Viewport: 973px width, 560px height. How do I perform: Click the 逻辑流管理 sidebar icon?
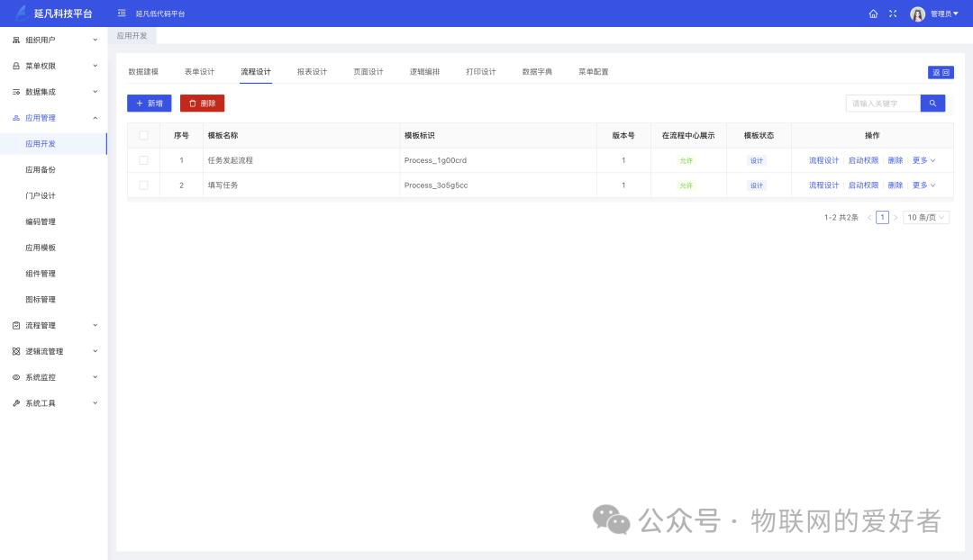coord(16,351)
